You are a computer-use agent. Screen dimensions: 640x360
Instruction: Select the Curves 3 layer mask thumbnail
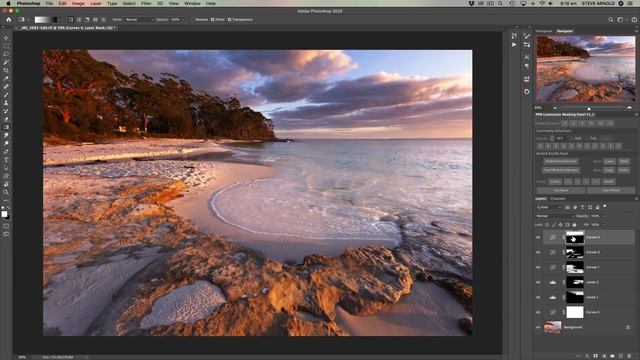575,252
